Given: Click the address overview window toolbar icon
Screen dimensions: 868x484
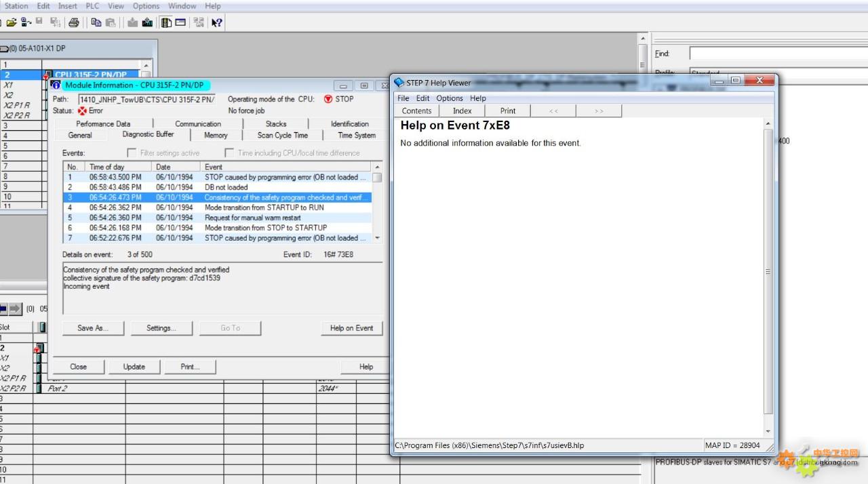Looking at the screenshot, I should click(180, 22).
